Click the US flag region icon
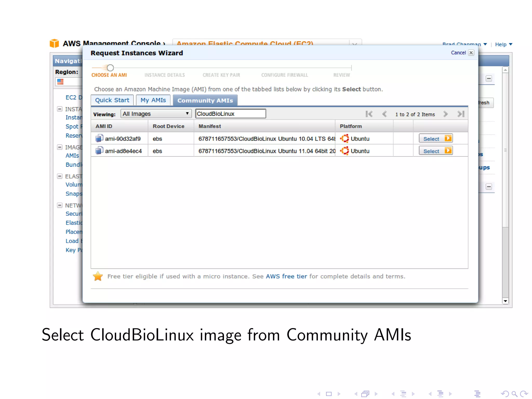 60,82
